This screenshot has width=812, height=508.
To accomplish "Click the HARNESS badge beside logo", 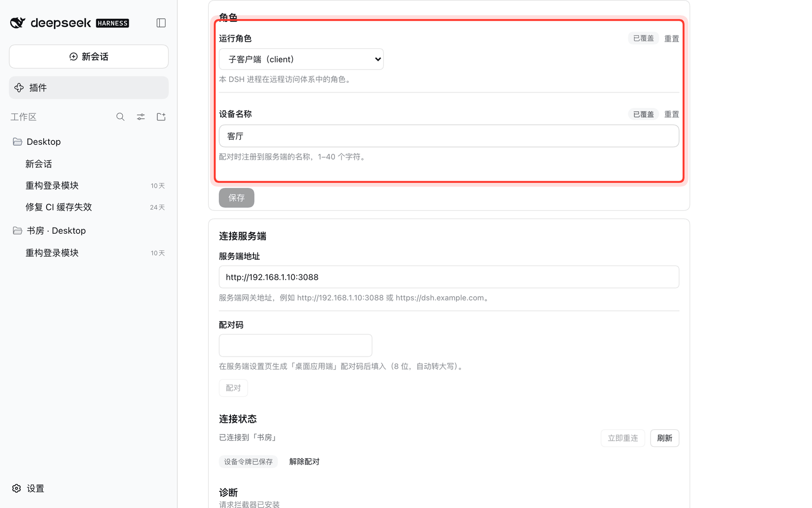I will pyautogui.click(x=113, y=23).
